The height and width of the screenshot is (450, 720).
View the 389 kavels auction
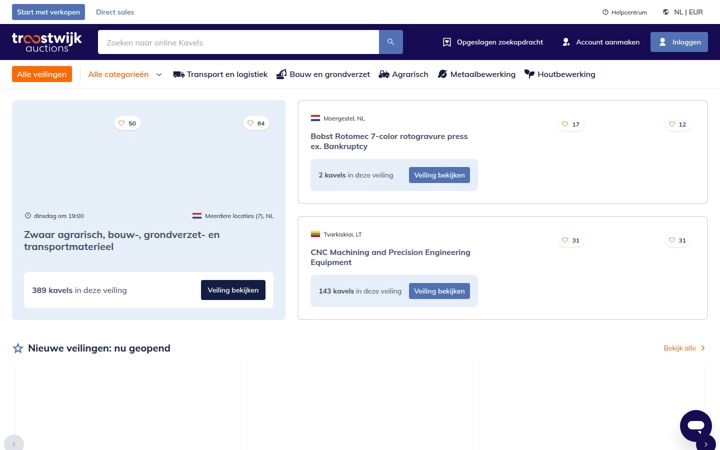pos(233,290)
